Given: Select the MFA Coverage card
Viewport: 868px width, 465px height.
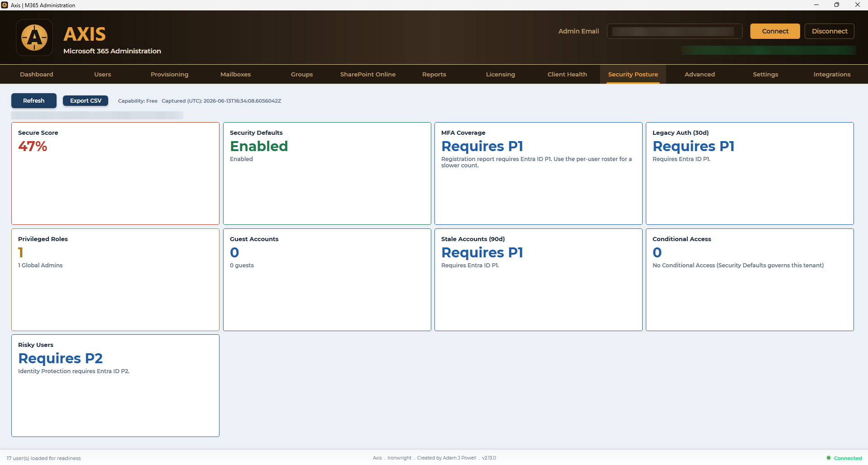Looking at the screenshot, I should tap(539, 173).
